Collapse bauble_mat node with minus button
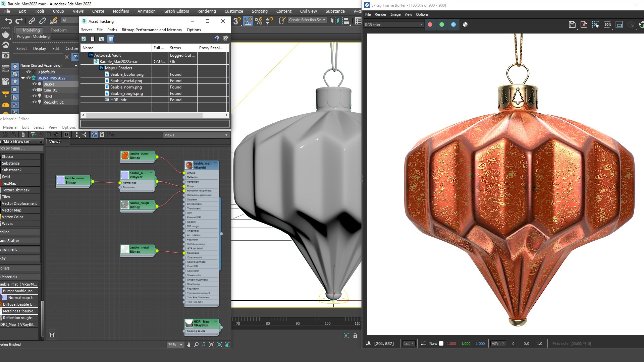 215,163
